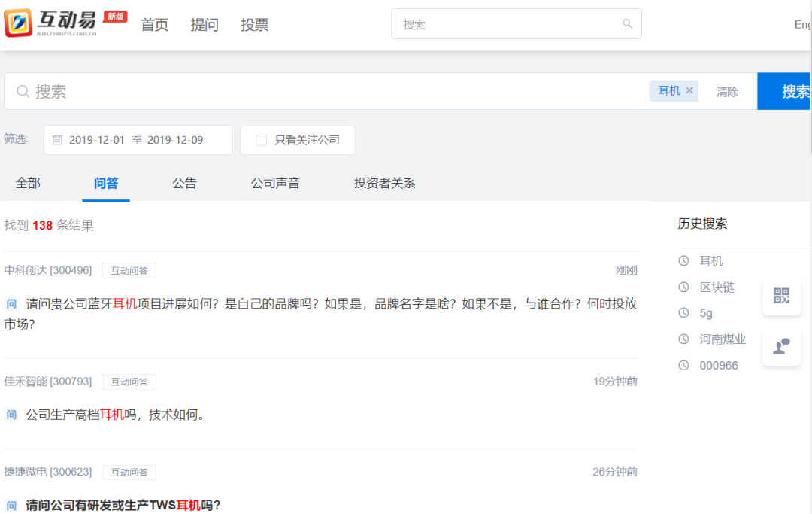Go to the 提问 navigation item
Screen dimensions: 812x514
tap(205, 24)
